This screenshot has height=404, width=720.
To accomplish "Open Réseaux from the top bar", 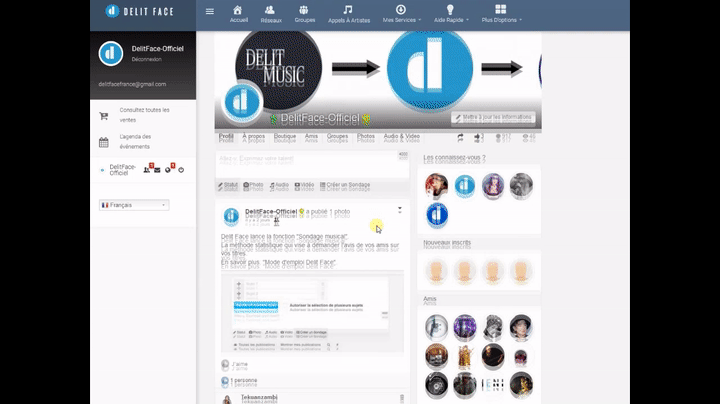I will [270, 13].
